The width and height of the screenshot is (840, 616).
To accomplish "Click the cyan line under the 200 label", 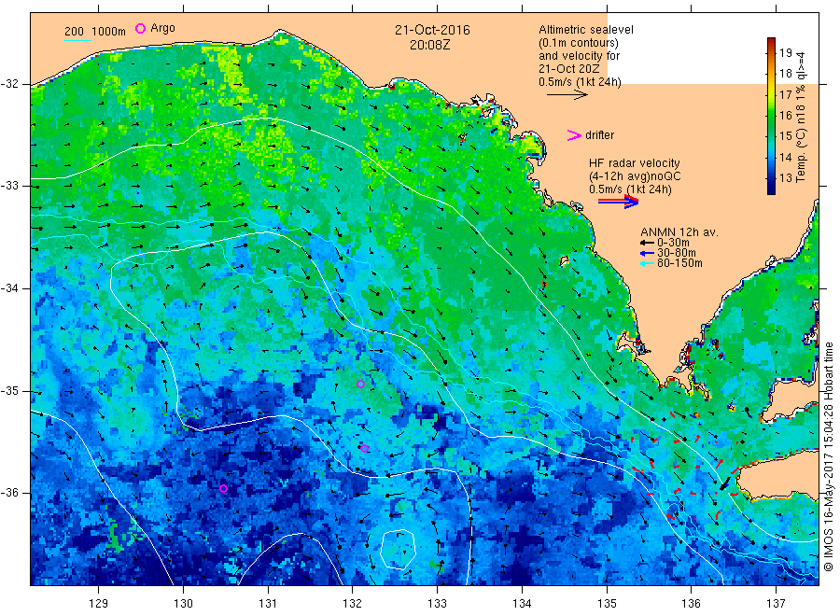I will click(x=77, y=40).
